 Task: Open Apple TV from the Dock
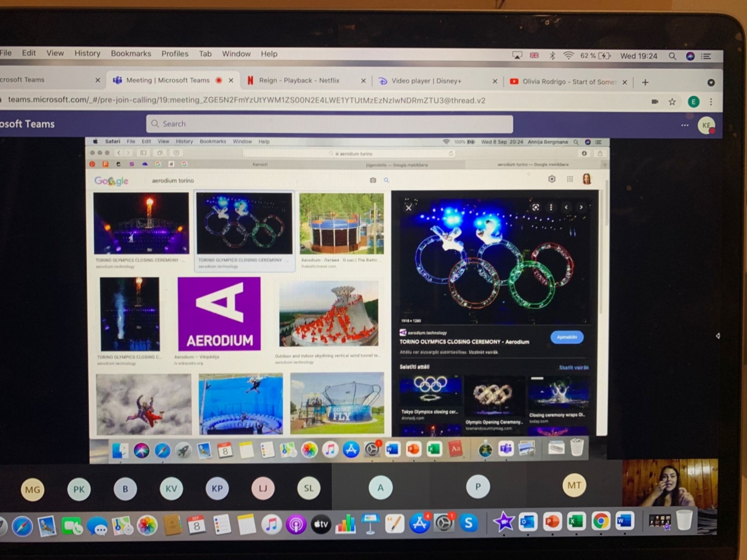tap(321, 525)
